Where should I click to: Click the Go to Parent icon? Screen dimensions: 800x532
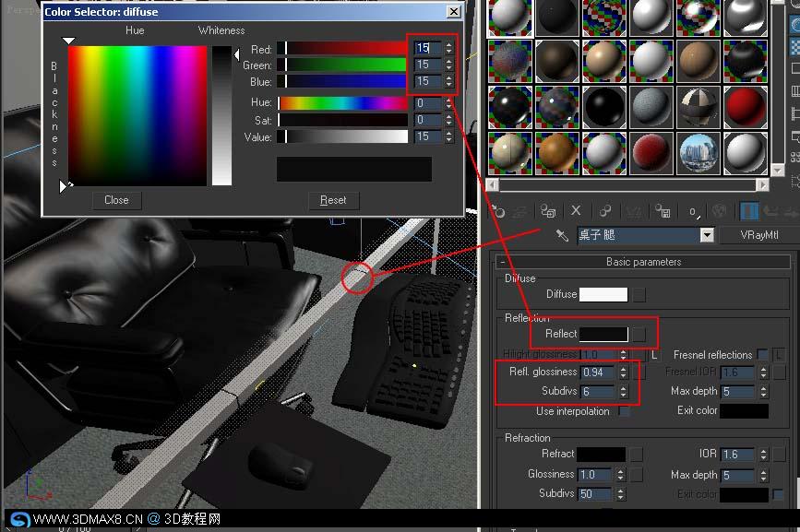[770, 211]
